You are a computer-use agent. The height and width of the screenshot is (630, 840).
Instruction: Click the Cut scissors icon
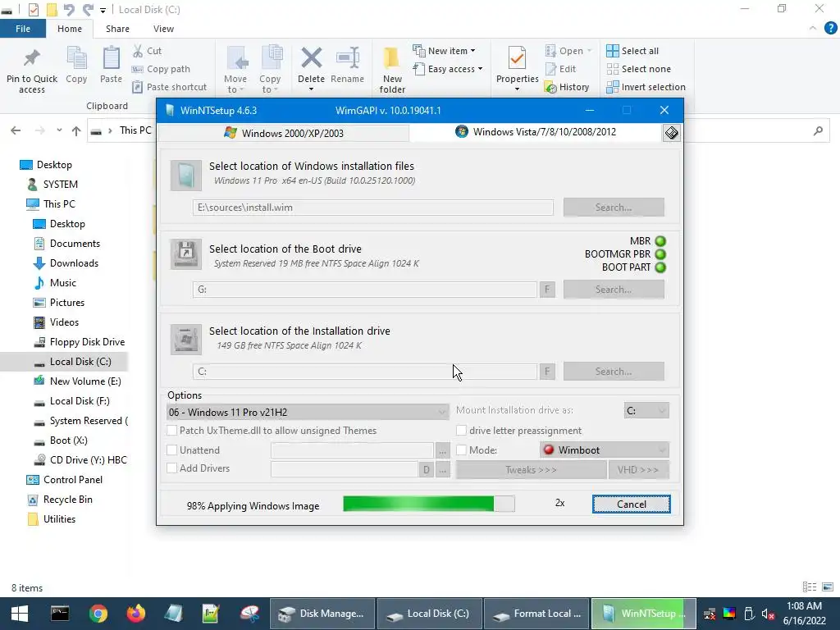(x=138, y=51)
